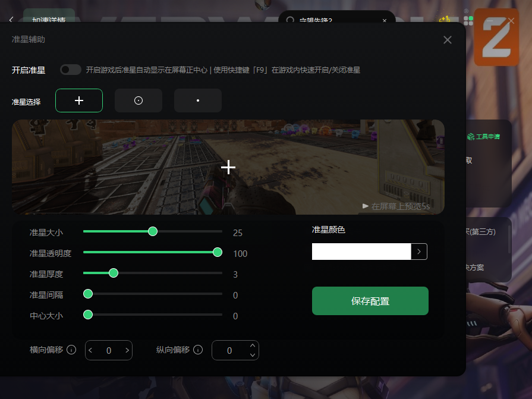The height and width of the screenshot is (399, 532).
Task: Toggle the 开启准星 switch
Action: [x=71, y=70]
